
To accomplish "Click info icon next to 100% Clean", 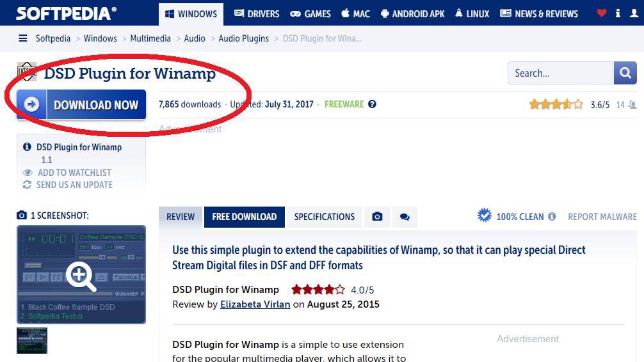I will (552, 216).
